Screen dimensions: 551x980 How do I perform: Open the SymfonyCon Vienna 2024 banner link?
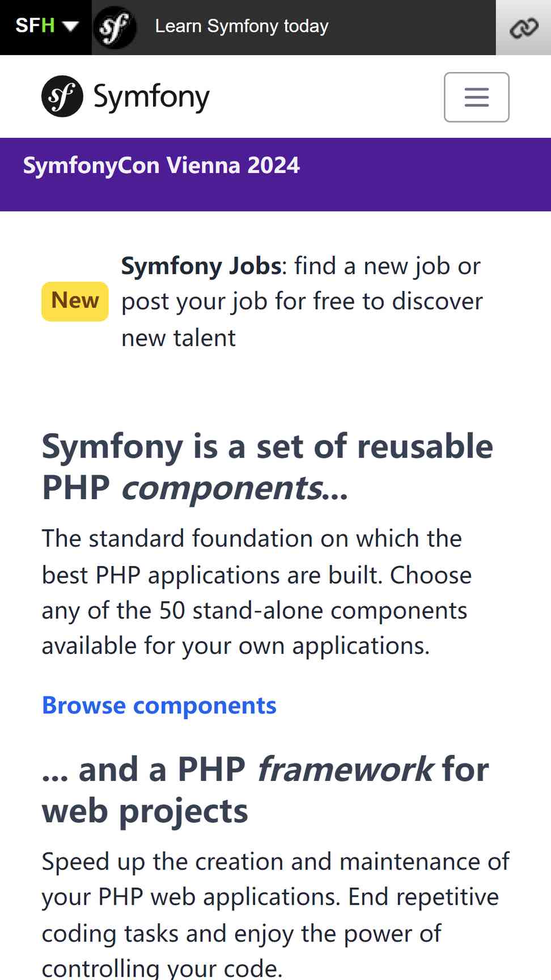(161, 166)
